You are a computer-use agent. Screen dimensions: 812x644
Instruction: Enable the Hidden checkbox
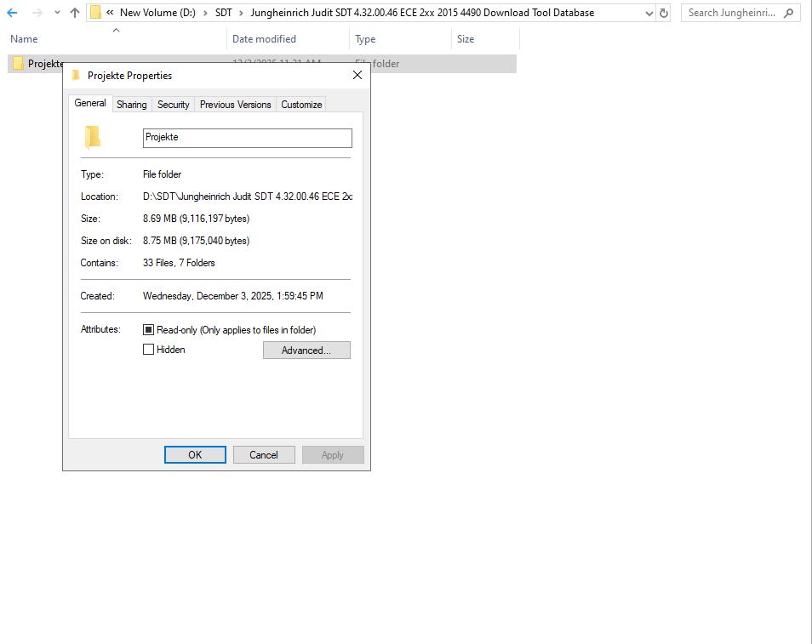[x=149, y=350]
